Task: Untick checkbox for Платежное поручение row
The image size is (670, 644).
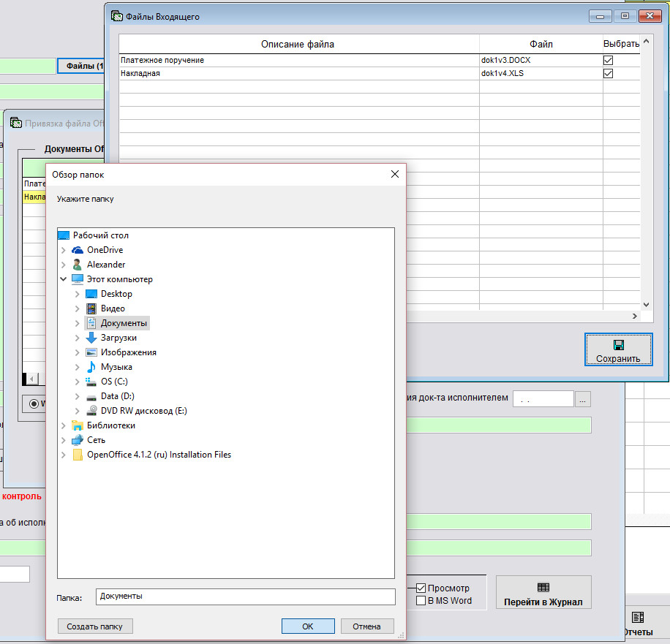Action: coord(608,60)
